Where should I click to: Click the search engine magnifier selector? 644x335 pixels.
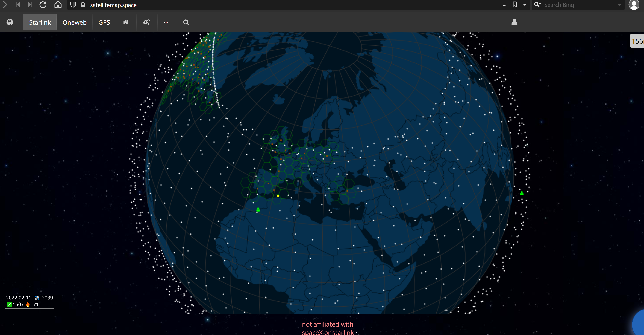coord(537,4)
